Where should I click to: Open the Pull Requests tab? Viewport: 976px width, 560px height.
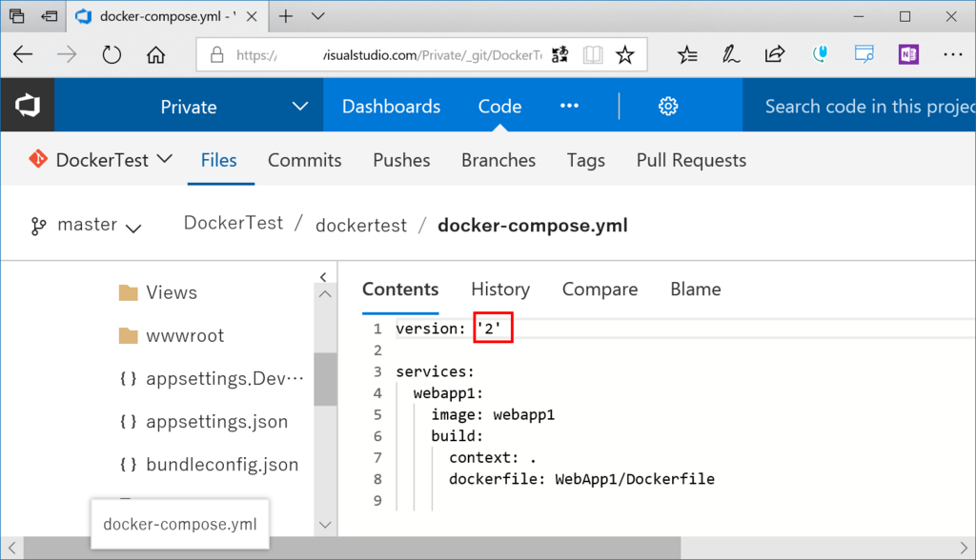[x=691, y=161]
